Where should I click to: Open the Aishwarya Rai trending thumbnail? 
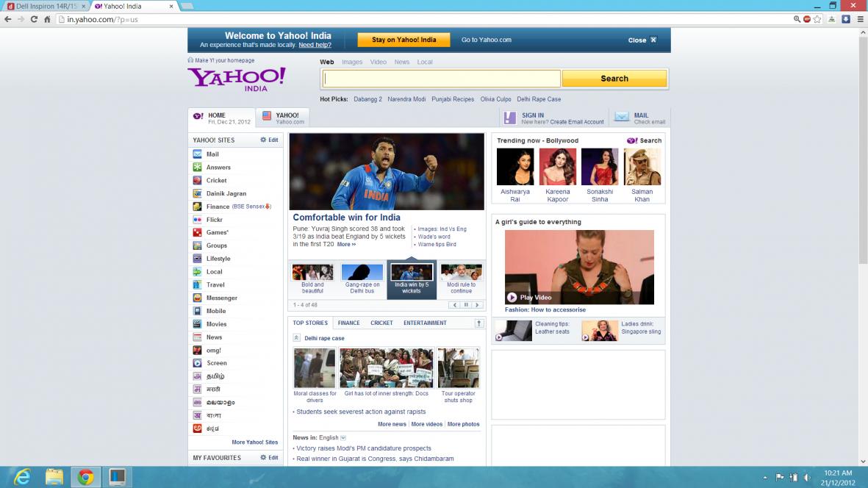[x=514, y=167]
